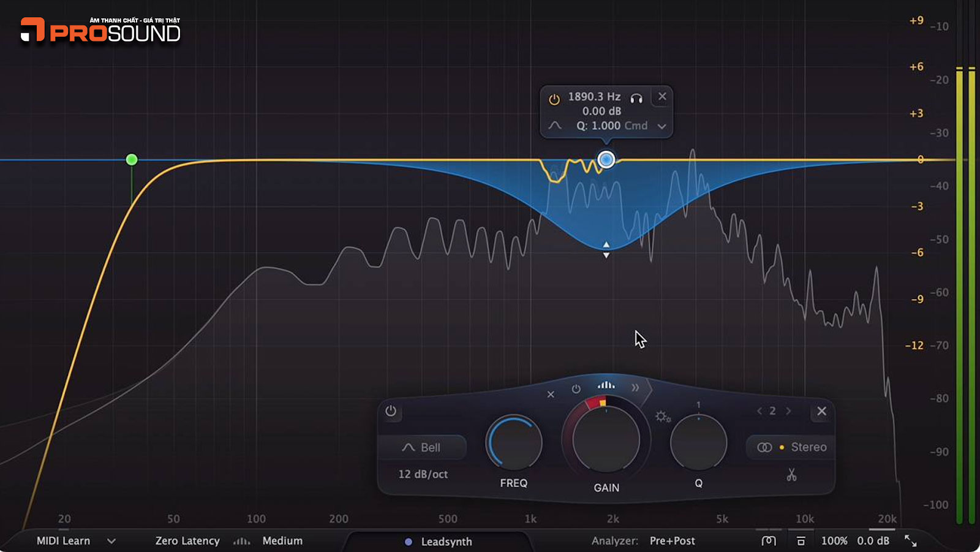Open the gear settings icon beside Gain

point(663,417)
